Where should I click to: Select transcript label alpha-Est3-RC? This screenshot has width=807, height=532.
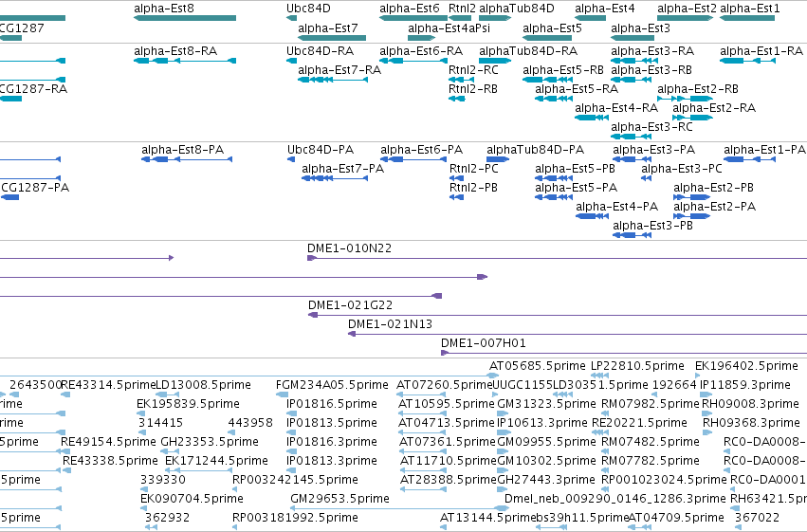coord(651,127)
